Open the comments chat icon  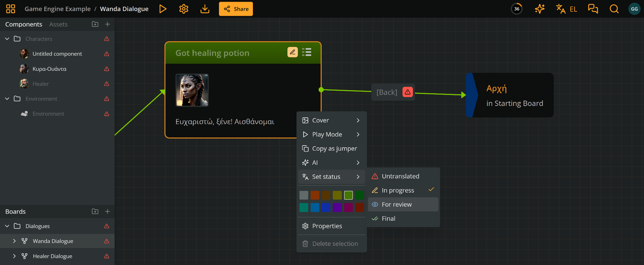(593, 9)
